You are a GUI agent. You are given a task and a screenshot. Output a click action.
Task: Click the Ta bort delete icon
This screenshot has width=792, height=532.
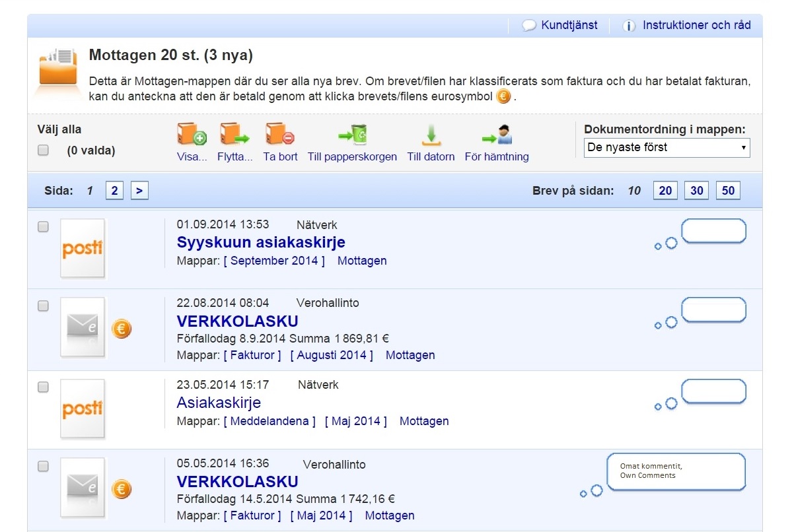280,134
